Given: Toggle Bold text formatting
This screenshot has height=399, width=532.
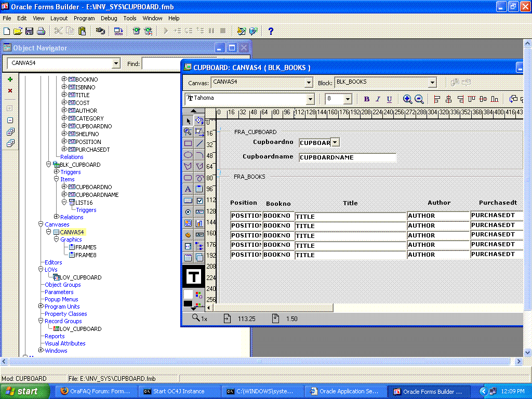Looking at the screenshot, I should point(366,99).
